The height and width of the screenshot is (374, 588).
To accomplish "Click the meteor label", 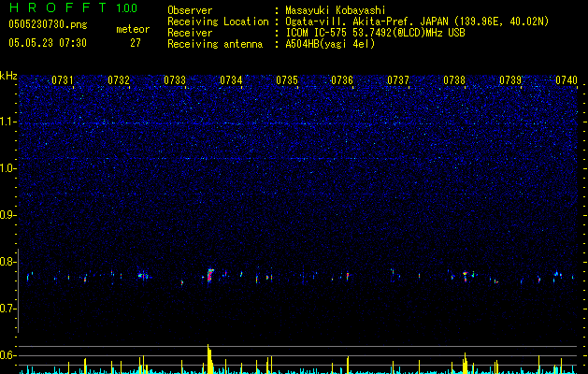I will (133, 30).
